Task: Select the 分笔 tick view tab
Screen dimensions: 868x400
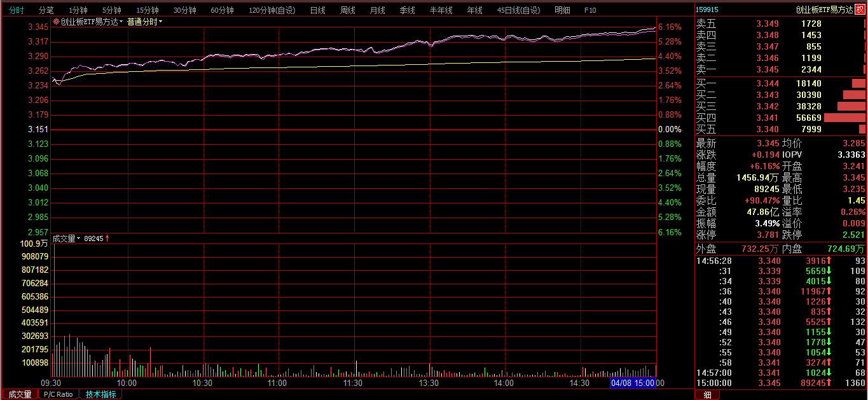Action: [46, 10]
